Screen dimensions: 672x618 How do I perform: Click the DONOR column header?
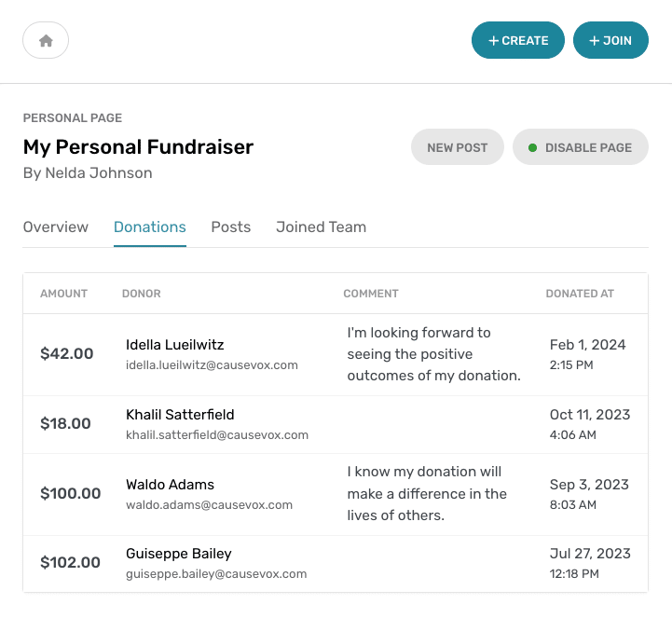coord(142,294)
